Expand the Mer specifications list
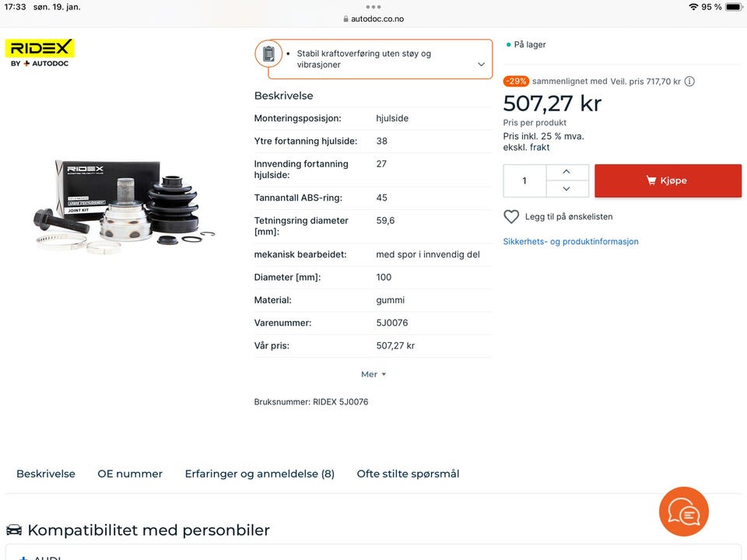The width and height of the screenshot is (747, 560). click(373, 374)
